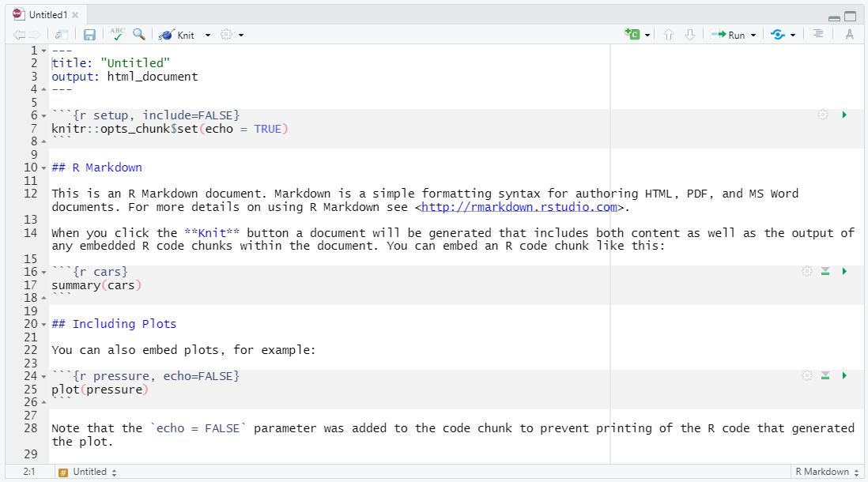Click on "summary(cars)" code line
This screenshot has height=482, width=868.
pyautogui.click(x=96, y=285)
